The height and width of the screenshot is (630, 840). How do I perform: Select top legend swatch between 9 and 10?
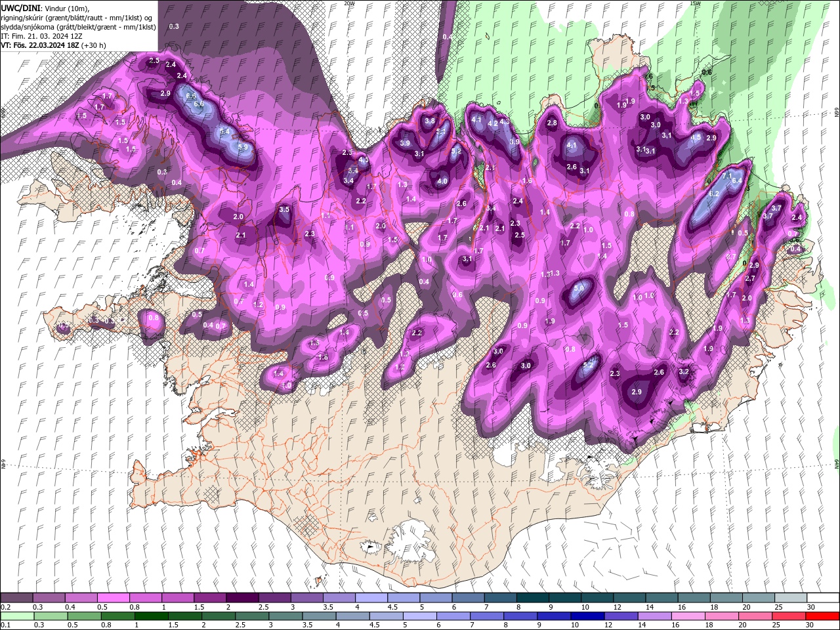click(564, 598)
